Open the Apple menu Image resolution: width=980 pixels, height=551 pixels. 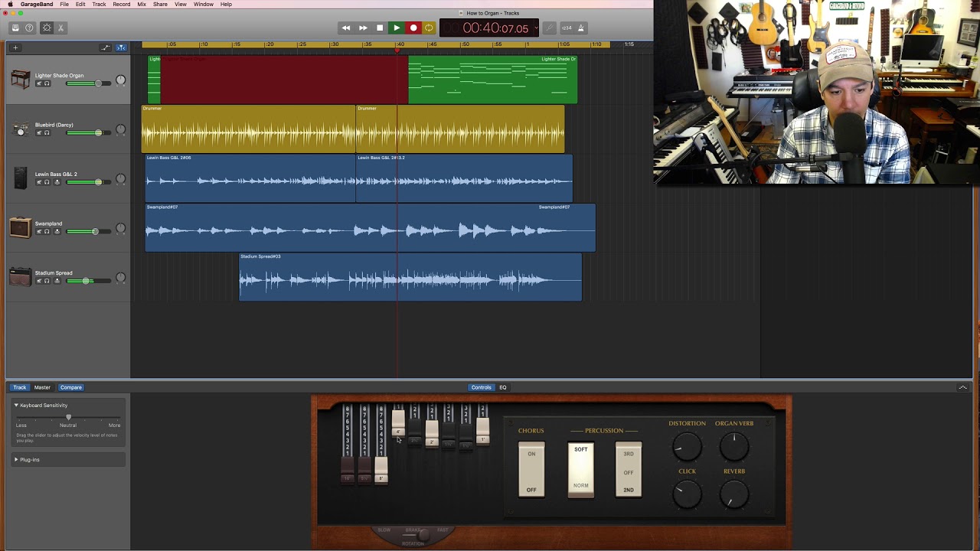(10, 4)
